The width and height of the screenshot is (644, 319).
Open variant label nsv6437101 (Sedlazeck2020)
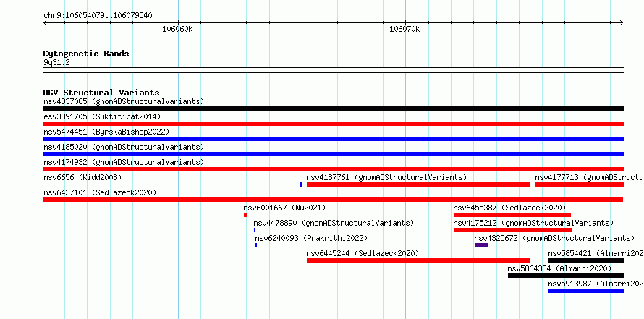(x=100, y=192)
